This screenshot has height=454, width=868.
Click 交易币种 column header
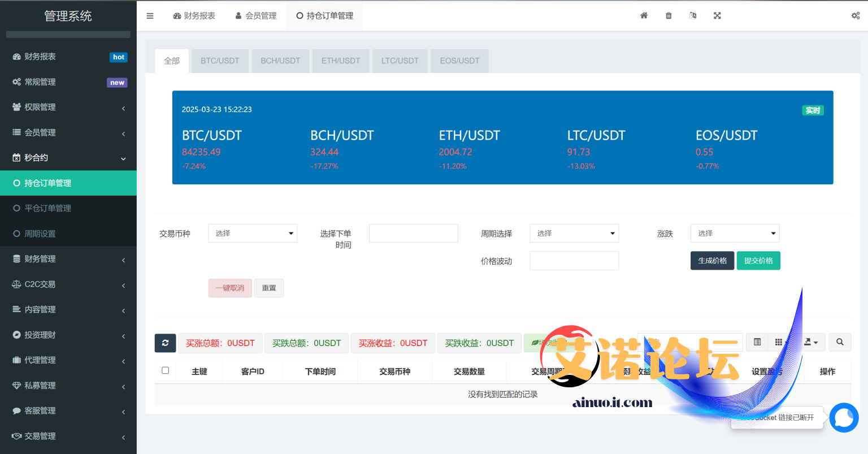point(395,371)
